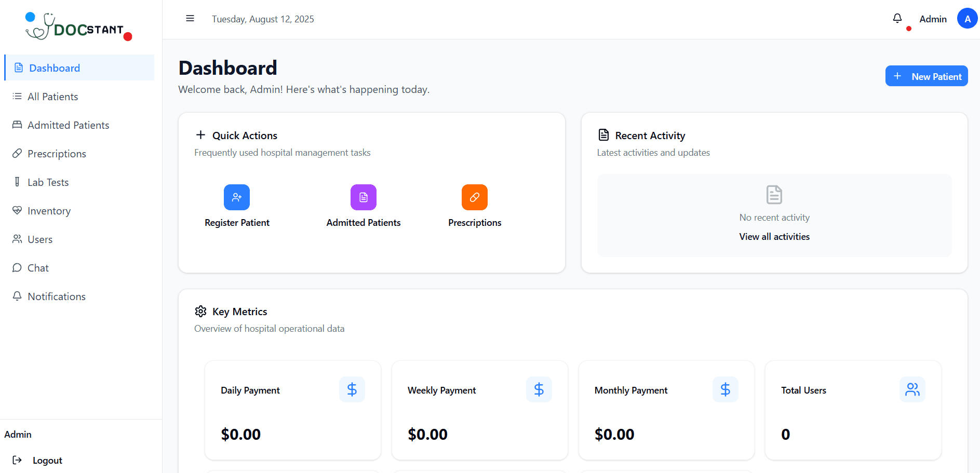Open the notification bell in header

coord(897,19)
